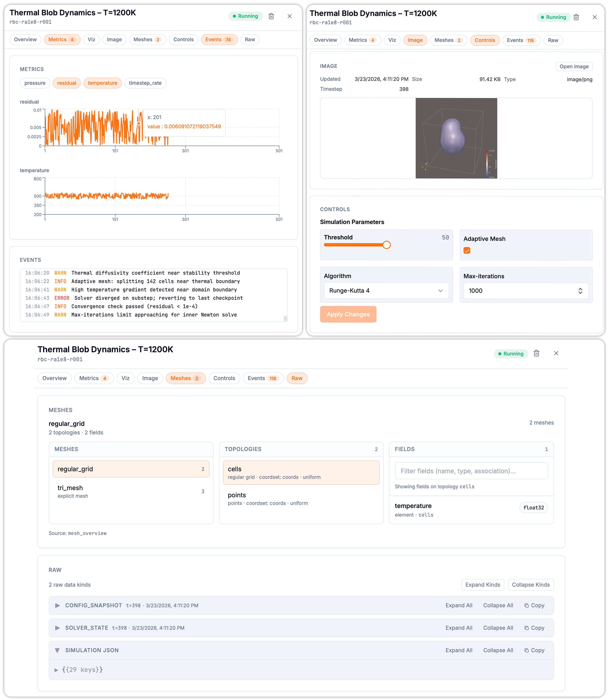Click the delete trash icon in Image panel

[576, 17]
